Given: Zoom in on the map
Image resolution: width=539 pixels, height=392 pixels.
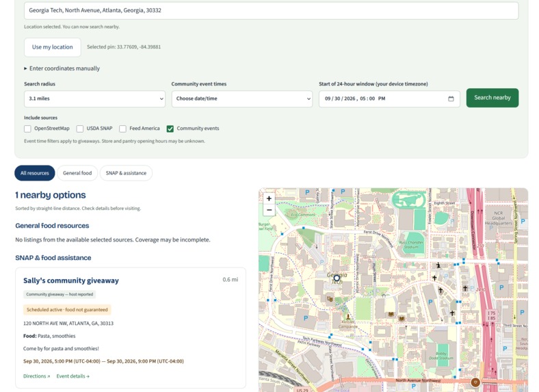Looking at the screenshot, I should pyautogui.click(x=269, y=198).
